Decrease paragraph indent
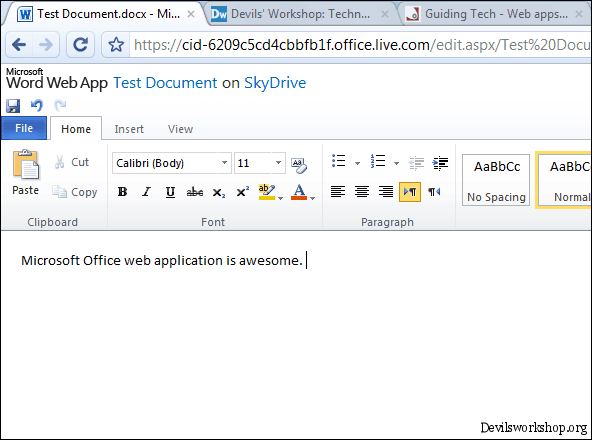The height and width of the screenshot is (440, 592). click(x=416, y=163)
